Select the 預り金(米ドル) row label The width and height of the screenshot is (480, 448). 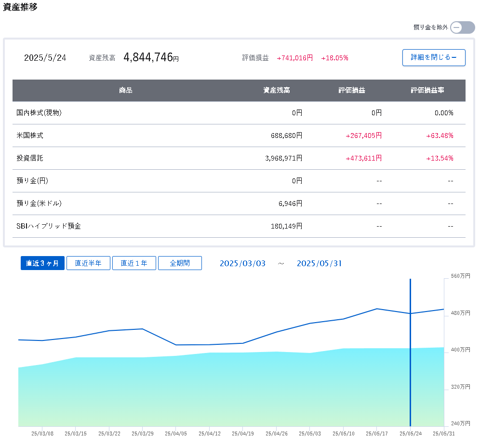pyautogui.click(x=39, y=204)
